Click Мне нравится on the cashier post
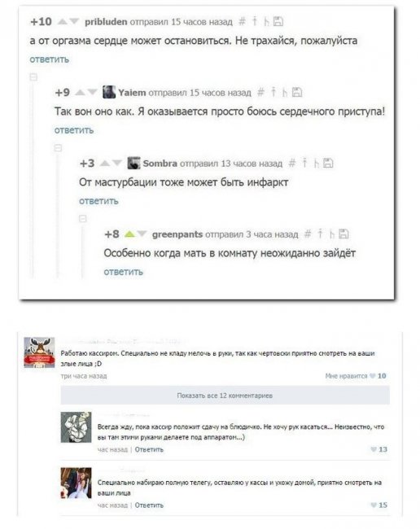 [346, 376]
